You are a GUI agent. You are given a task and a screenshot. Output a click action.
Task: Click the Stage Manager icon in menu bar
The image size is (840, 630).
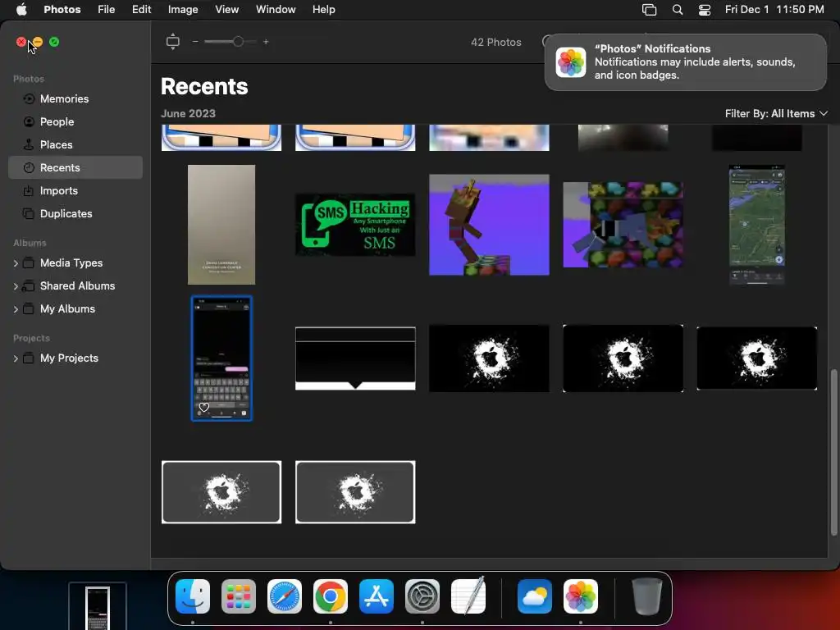649,10
